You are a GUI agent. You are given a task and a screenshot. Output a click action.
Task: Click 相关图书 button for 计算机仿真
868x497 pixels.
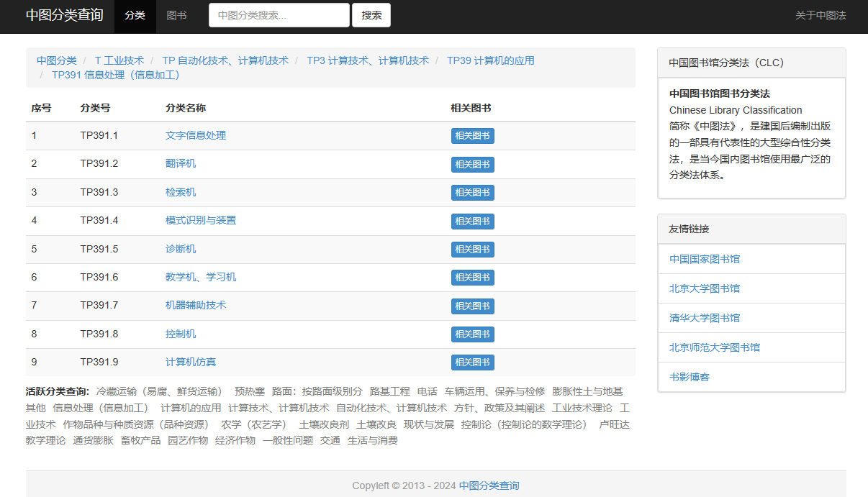[473, 363]
